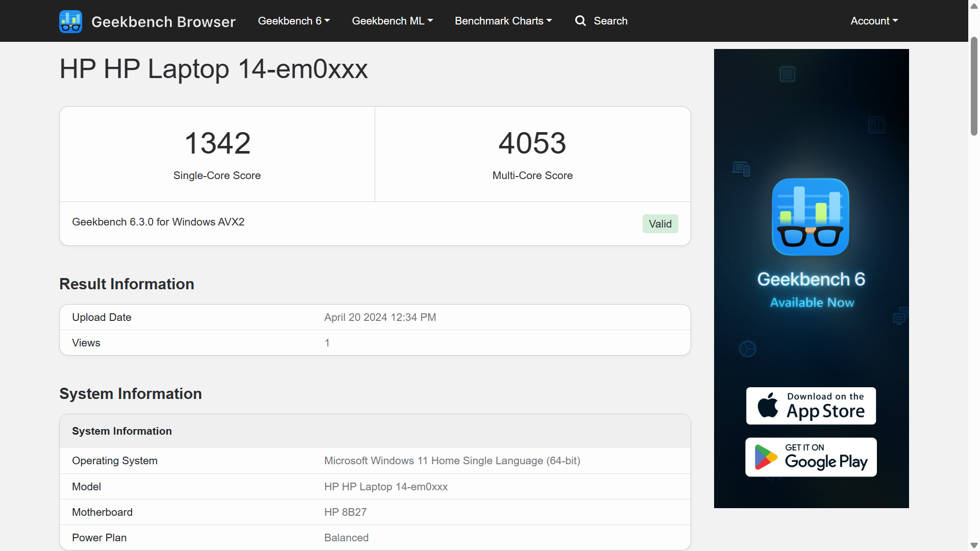Click the large Geekbench 6 app icon in ad
This screenshot has height=551, width=980.
pyautogui.click(x=811, y=217)
